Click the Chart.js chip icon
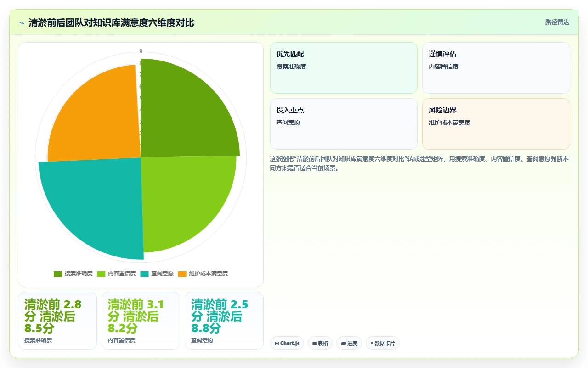 tap(277, 343)
